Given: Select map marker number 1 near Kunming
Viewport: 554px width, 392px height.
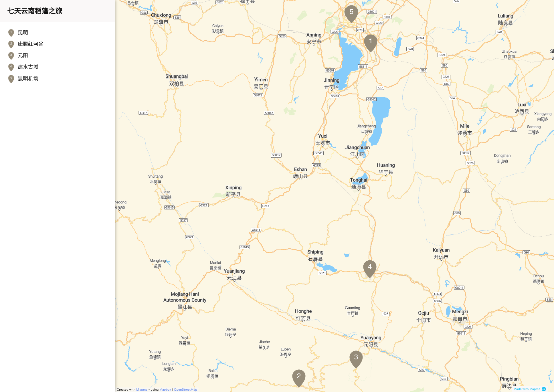Looking at the screenshot, I should (x=370, y=43).
